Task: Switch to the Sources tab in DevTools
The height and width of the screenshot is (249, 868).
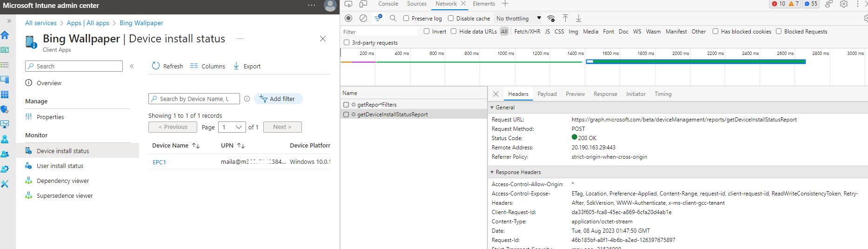Action: pos(416,4)
